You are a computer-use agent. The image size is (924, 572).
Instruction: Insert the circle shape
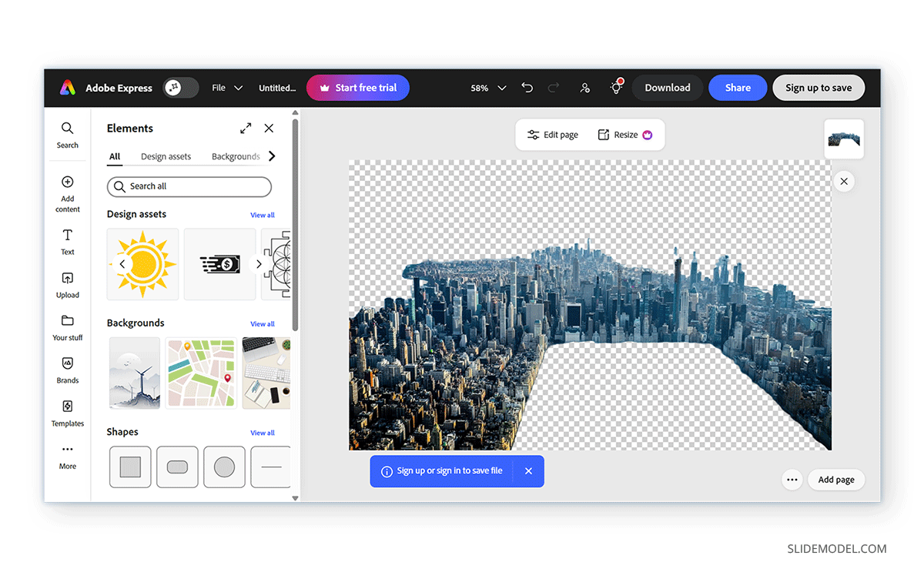click(x=224, y=467)
